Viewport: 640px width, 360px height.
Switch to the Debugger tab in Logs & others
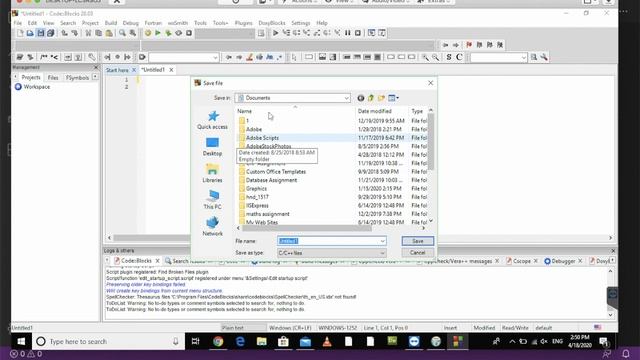pyautogui.click(x=563, y=261)
